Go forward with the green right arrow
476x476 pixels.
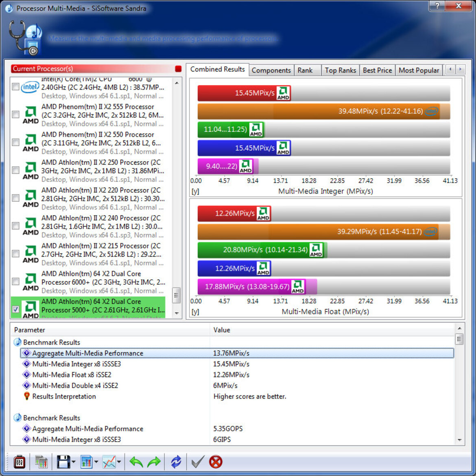[x=154, y=462]
